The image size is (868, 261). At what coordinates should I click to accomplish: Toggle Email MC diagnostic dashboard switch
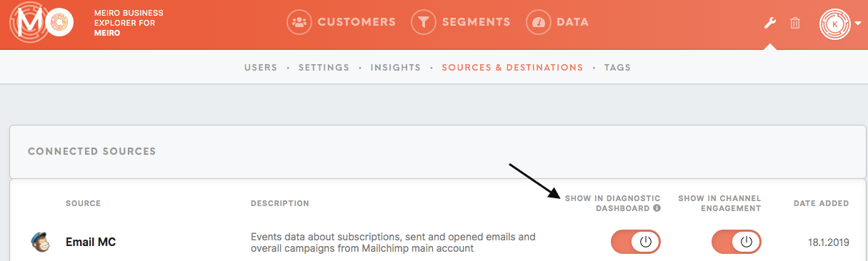636,242
